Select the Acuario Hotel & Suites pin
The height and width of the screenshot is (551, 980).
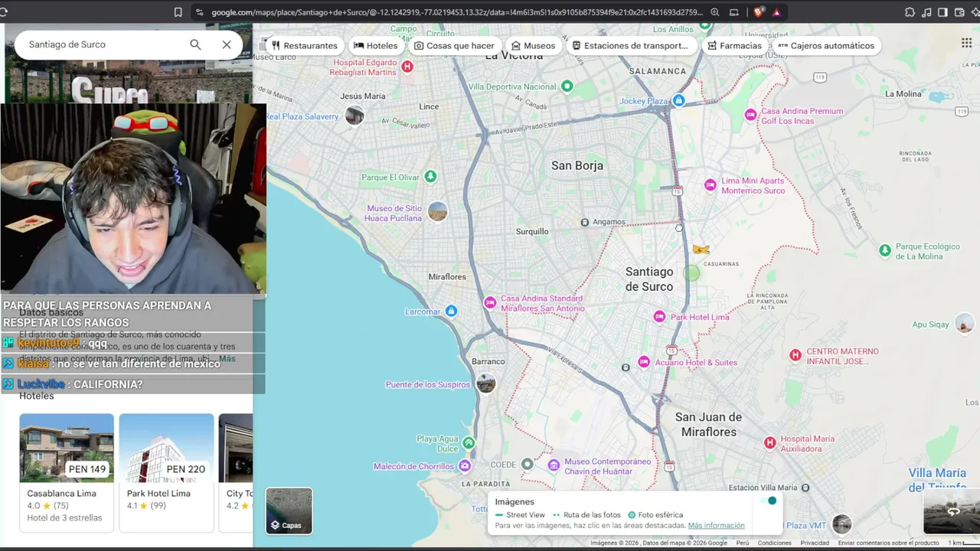[x=644, y=362]
